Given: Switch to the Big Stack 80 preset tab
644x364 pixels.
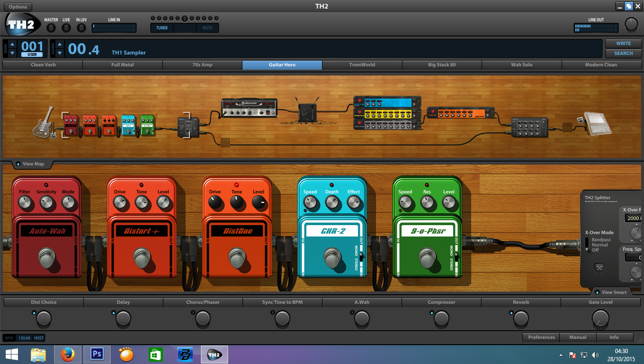Looking at the screenshot, I should tap(442, 65).
